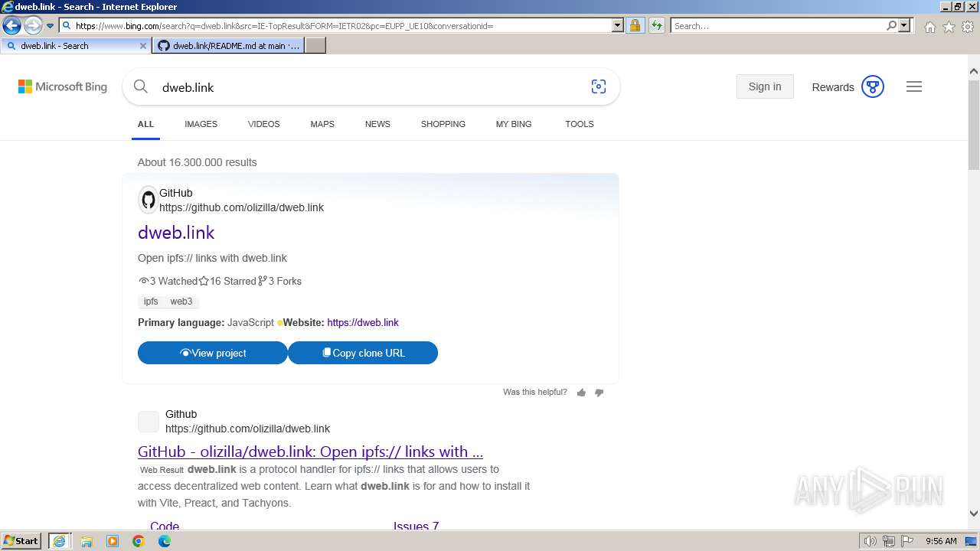This screenshot has width=980, height=551.
Task: Click the Bing search magnifier icon
Action: (x=141, y=86)
